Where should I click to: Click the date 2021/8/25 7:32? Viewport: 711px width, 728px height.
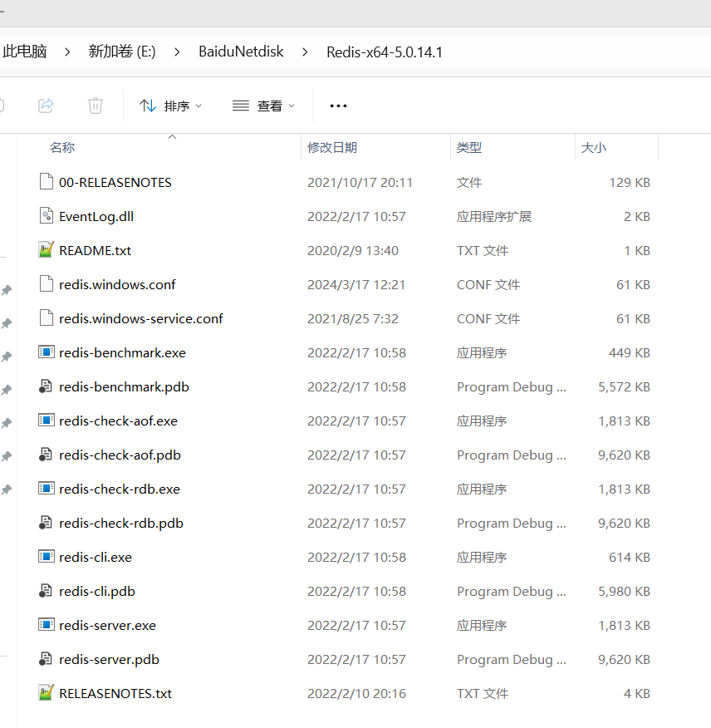click(x=353, y=319)
